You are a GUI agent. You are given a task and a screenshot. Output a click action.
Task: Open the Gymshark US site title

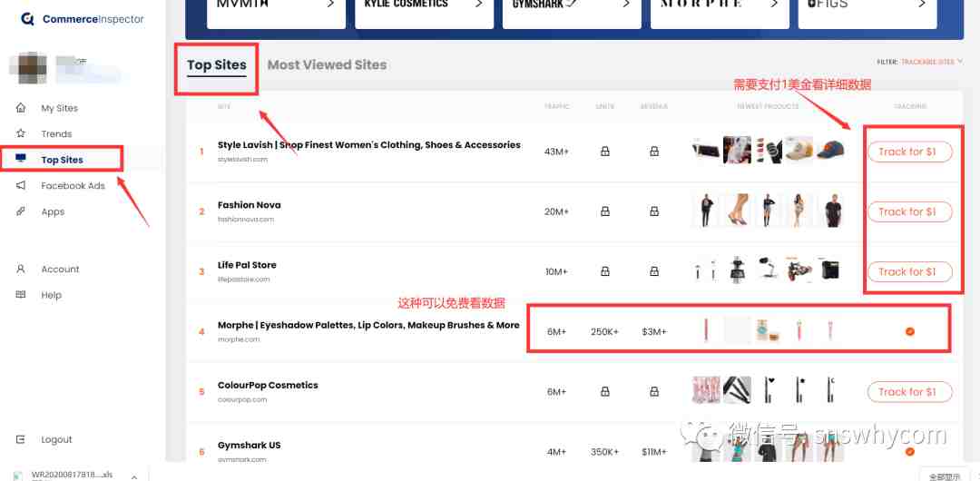(249, 445)
